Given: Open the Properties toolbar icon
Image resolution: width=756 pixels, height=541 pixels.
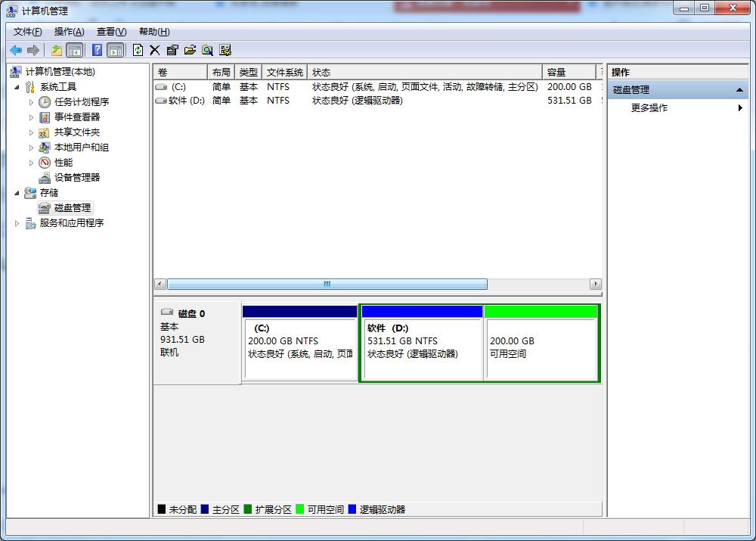Looking at the screenshot, I should point(172,50).
